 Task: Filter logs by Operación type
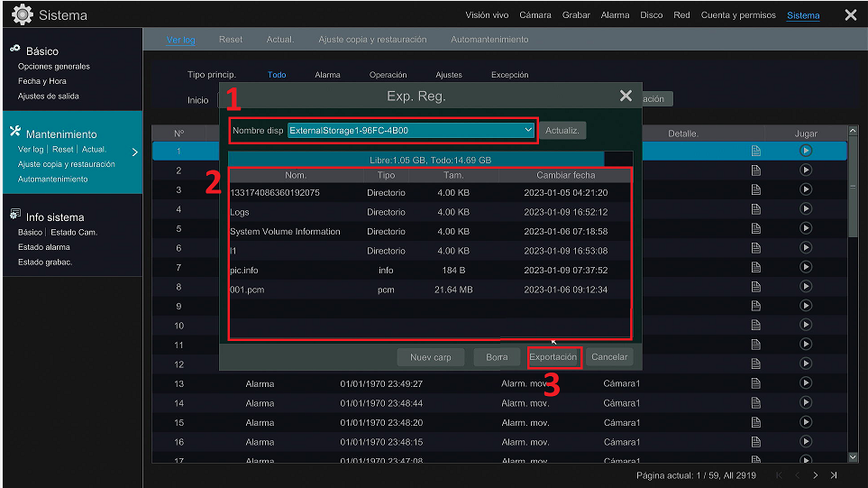(388, 75)
